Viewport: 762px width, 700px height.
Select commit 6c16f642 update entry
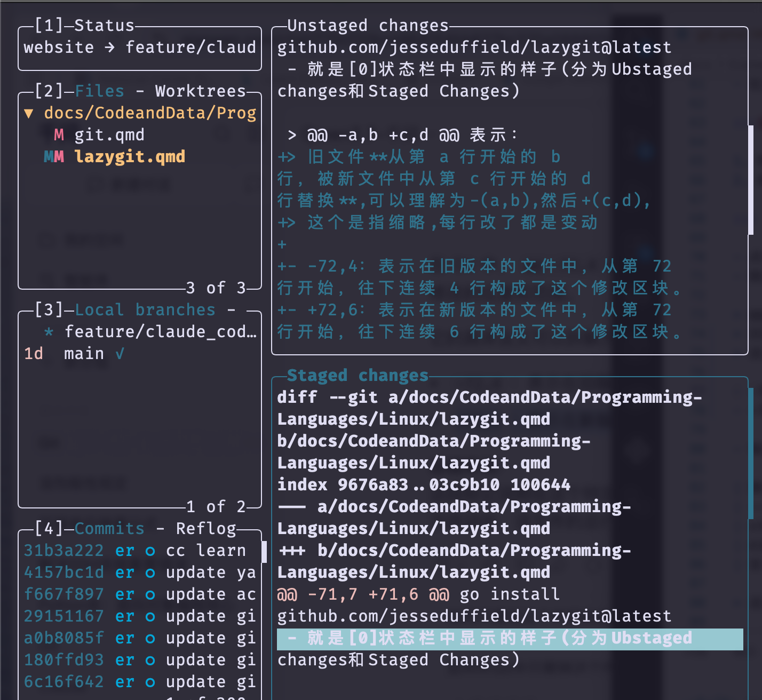[x=140, y=682]
